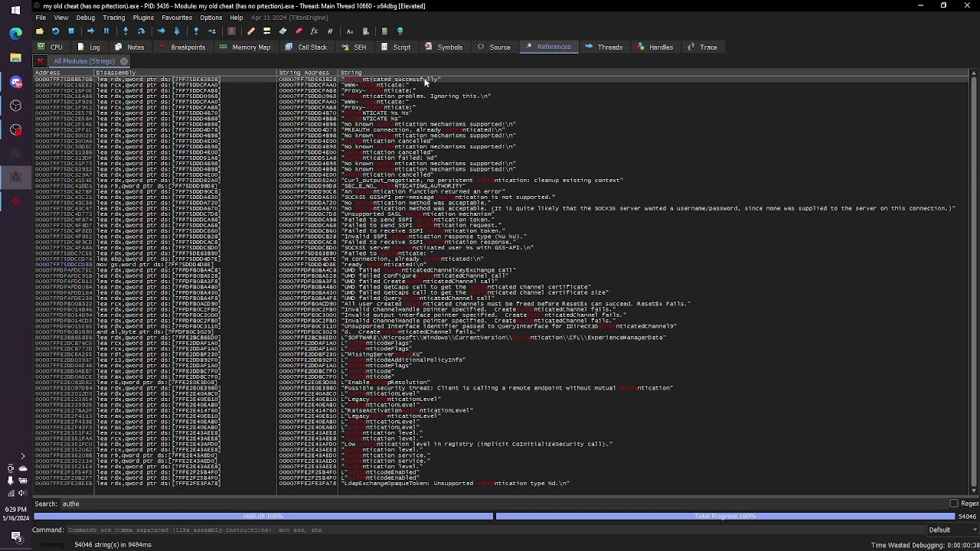Click the Disassembly column header
The width and height of the screenshot is (980, 551).
coord(185,73)
